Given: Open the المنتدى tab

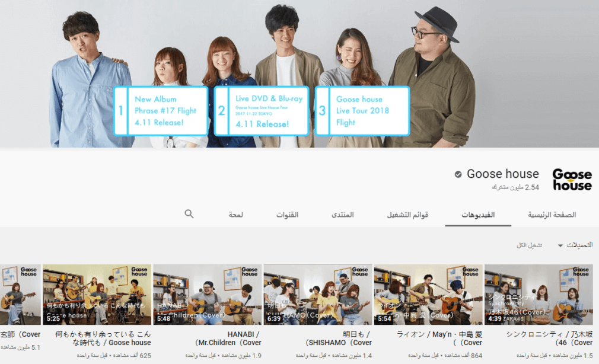Looking at the screenshot, I should [342, 215].
